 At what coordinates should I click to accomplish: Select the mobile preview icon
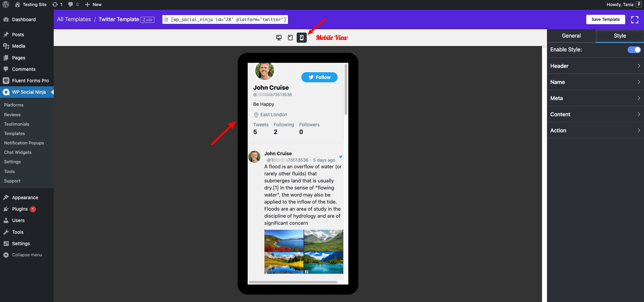click(x=302, y=38)
